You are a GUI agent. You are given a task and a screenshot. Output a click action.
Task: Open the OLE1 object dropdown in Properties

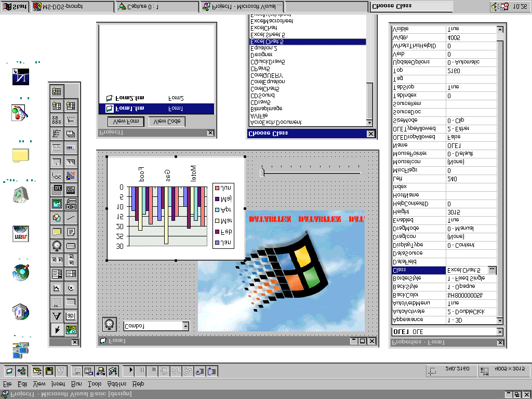coord(500,332)
